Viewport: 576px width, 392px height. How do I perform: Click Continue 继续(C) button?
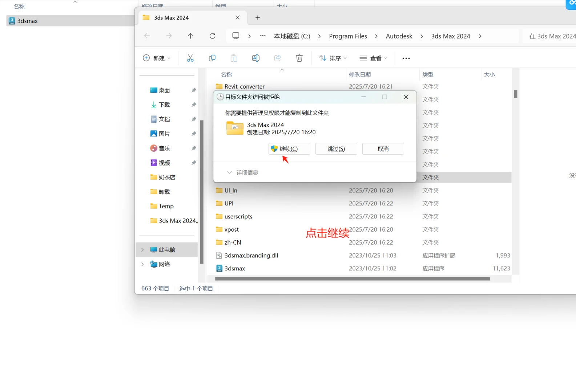click(289, 149)
